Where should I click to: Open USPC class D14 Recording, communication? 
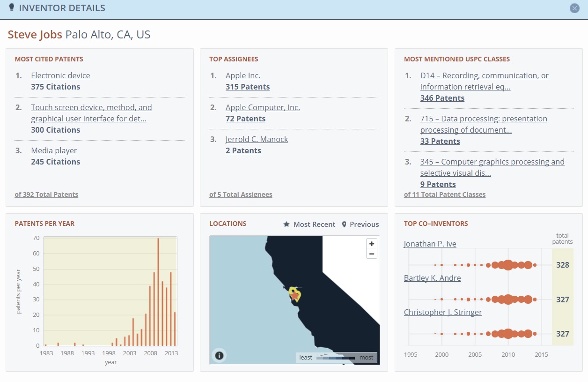[x=485, y=81]
